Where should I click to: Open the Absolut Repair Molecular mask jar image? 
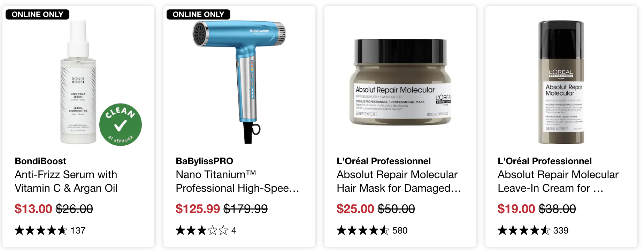(400, 82)
